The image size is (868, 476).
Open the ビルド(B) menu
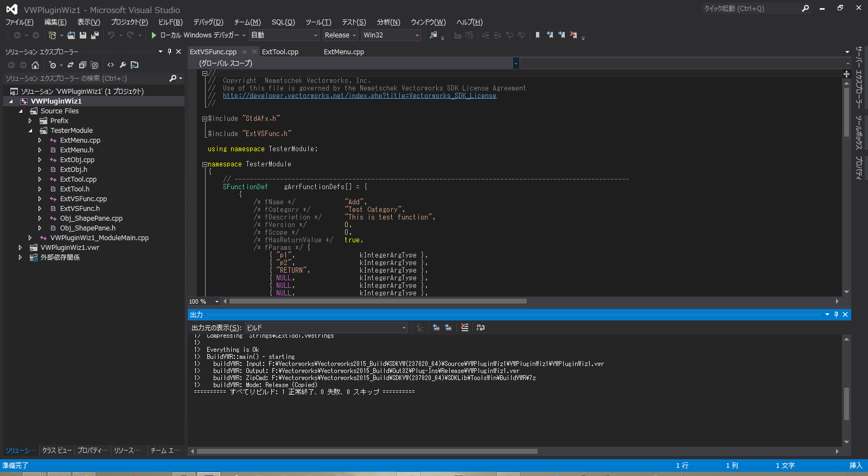coord(170,22)
